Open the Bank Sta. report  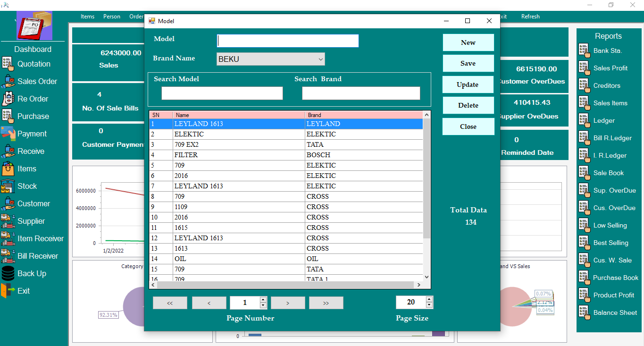[609, 51]
